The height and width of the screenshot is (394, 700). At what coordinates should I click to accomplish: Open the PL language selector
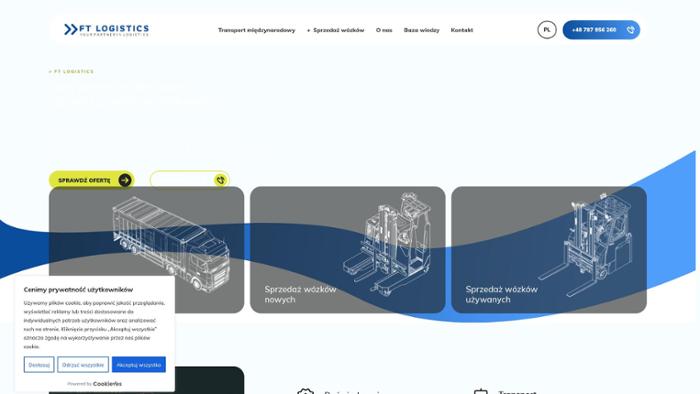pos(546,30)
